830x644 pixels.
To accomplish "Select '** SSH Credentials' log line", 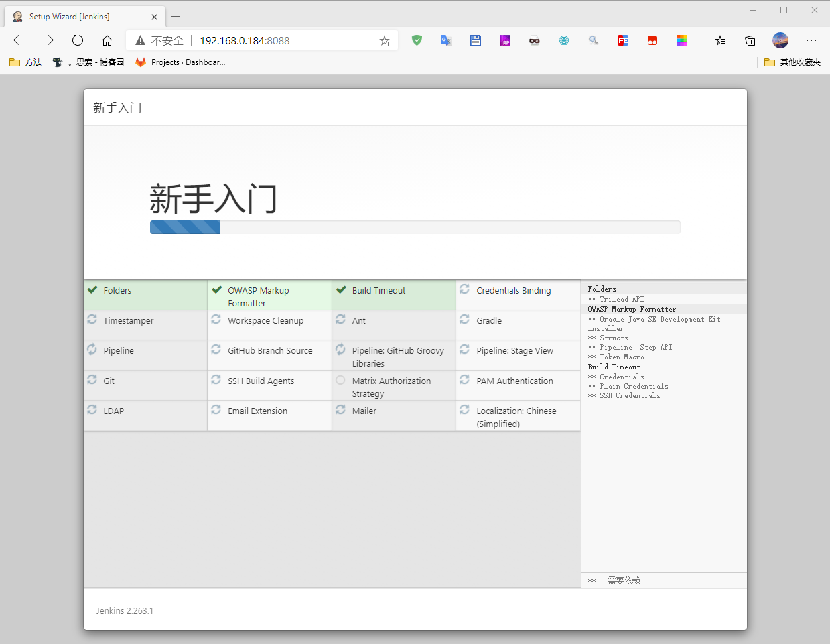I will (x=624, y=395).
